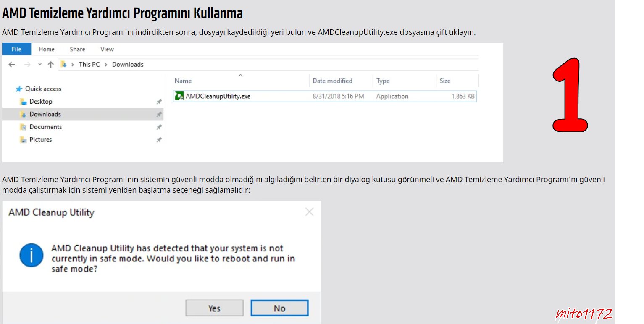
Task: Click the Back navigation arrow
Action: (12, 65)
